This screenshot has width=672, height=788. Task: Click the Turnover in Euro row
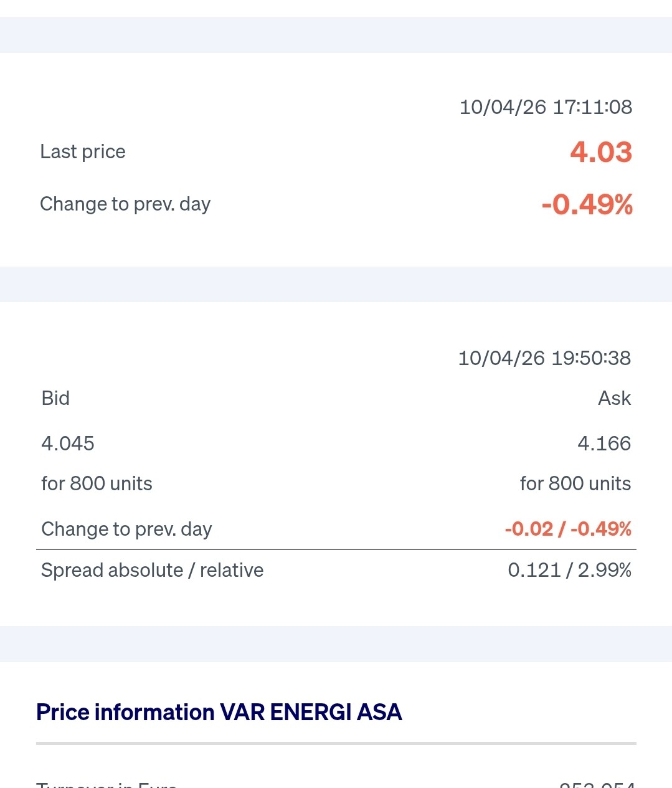(x=336, y=784)
